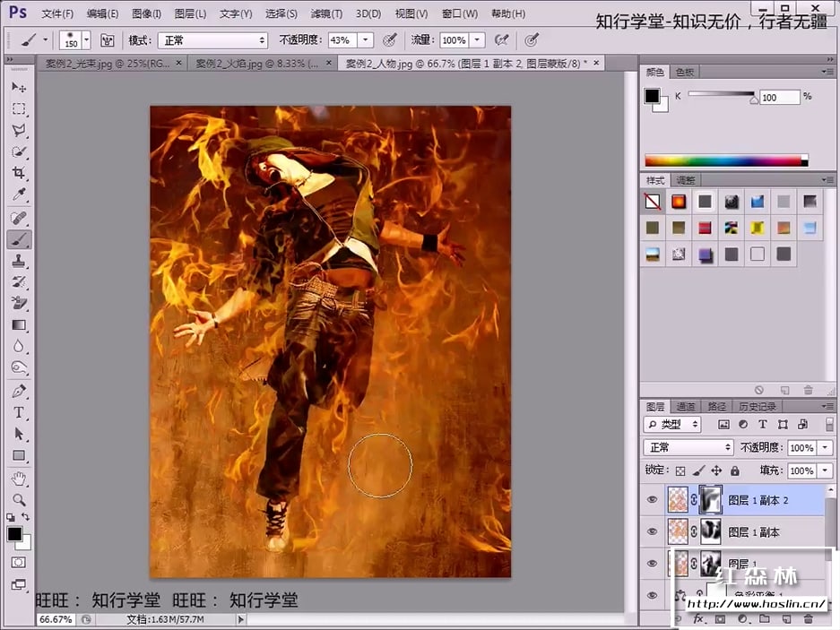Screen dimensions: 840x630
Task: Select the Rectangle shape tool
Action: click(19, 455)
